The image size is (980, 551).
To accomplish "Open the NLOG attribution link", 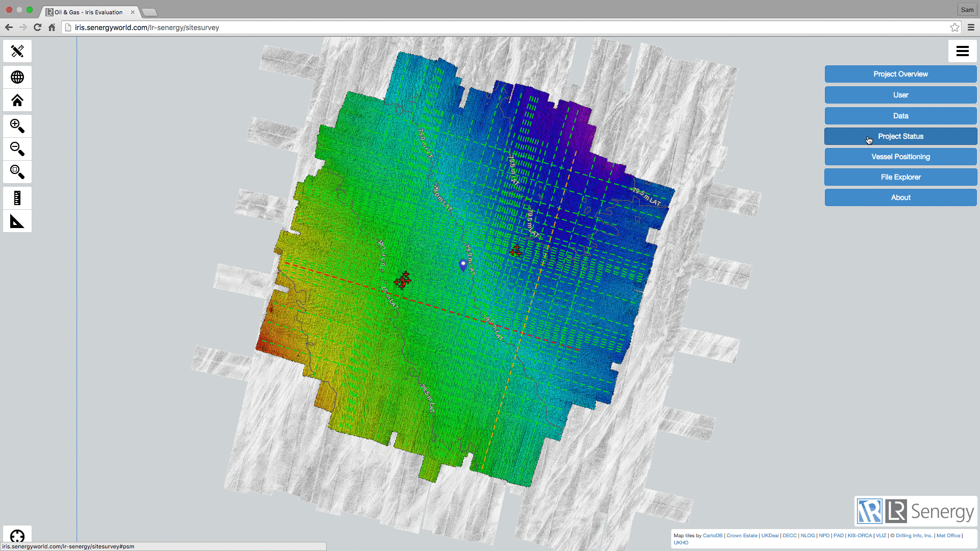I will [x=807, y=536].
